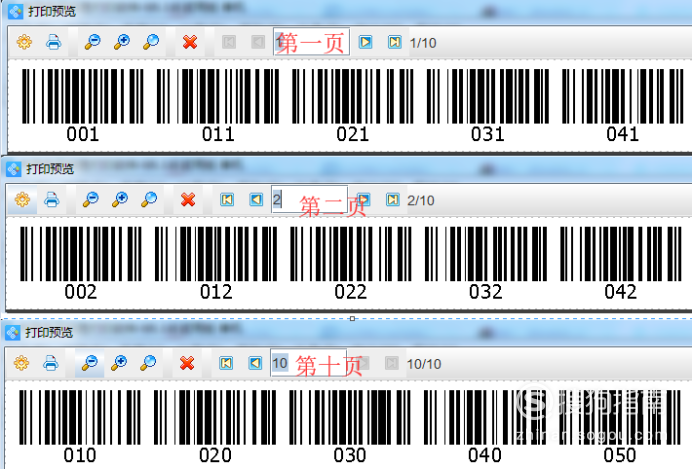Click the barcode labeled 021
The width and height of the screenshot is (692, 469).
coord(353,96)
